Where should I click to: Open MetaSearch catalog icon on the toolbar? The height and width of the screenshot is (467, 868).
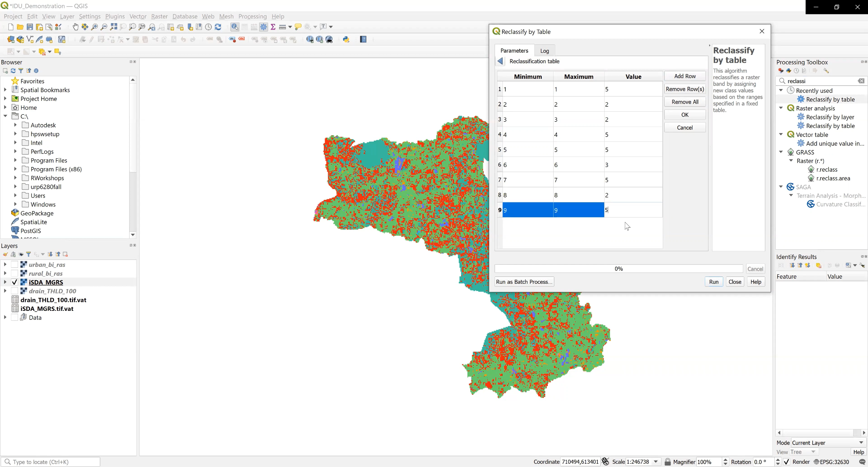[329, 39]
